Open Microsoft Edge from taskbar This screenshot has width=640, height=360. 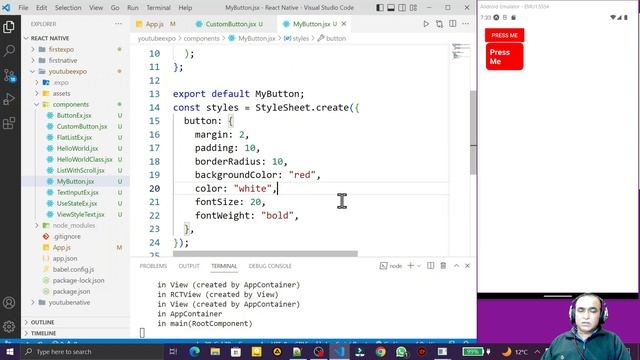pos(194,351)
